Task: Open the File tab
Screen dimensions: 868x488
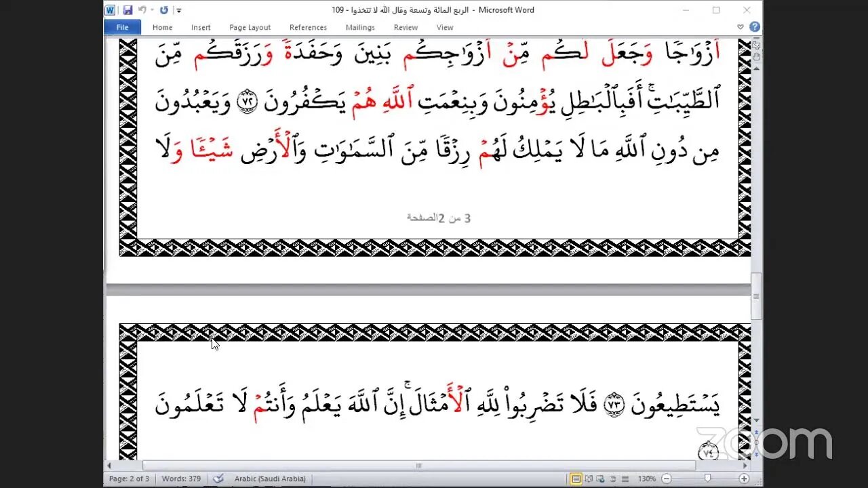Action: 122,27
